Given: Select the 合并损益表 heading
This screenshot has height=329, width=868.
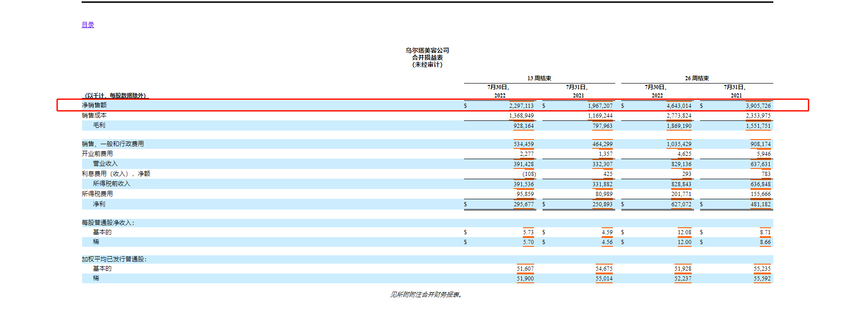Looking at the screenshot, I should click(427, 57).
